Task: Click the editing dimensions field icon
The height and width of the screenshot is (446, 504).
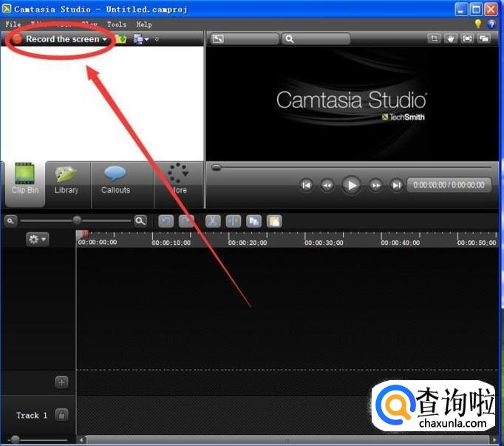Action: (x=217, y=39)
